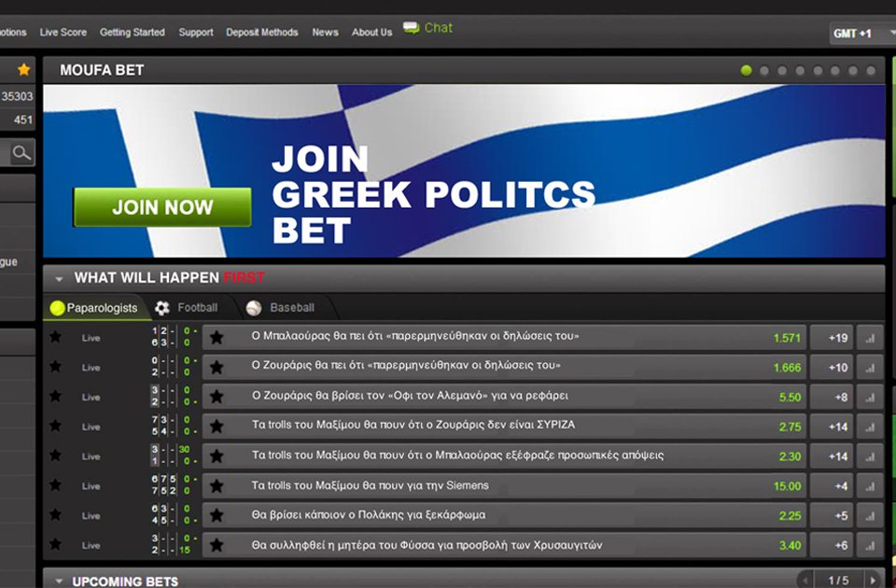The image size is (896, 588).
Task: Collapse the What Will Happen First section
Action: coord(59,278)
